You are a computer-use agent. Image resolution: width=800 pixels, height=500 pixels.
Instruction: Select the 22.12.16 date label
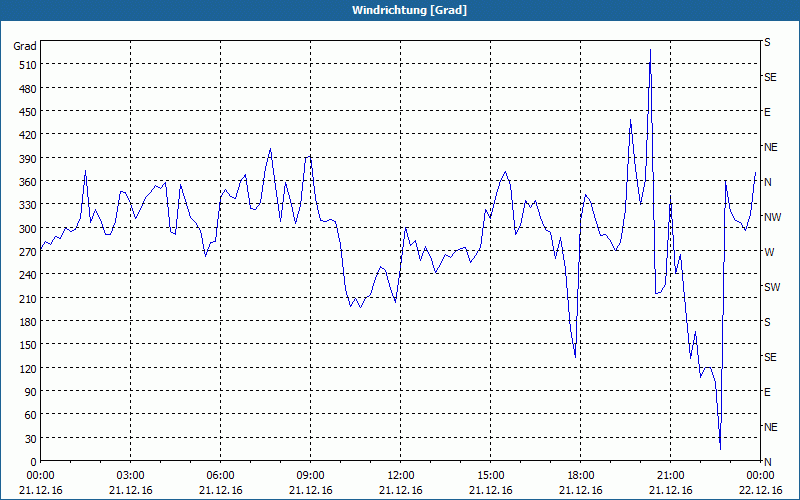click(x=760, y=490)
